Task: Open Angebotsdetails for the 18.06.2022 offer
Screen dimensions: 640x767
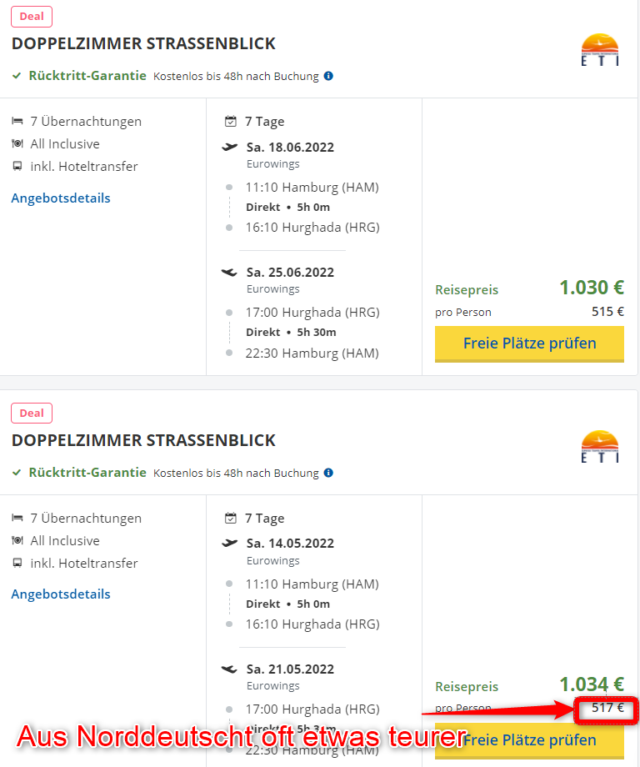Action: click(x=61, y=198)
